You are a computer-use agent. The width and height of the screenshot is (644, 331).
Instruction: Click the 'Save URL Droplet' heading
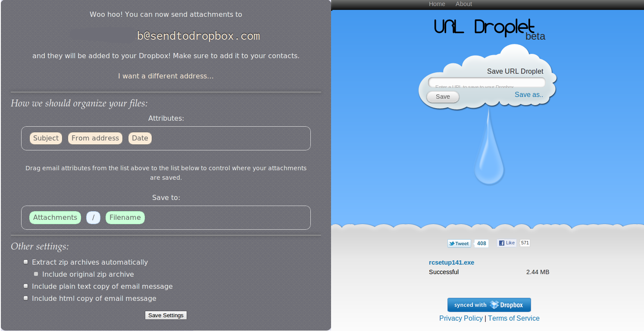tap(515, 72)
